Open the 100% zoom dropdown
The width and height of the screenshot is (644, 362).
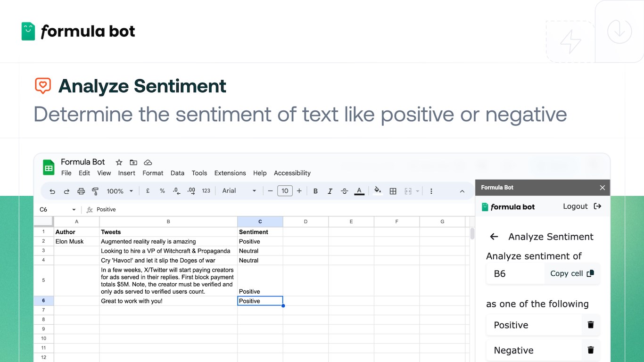[x=120, y=191]
